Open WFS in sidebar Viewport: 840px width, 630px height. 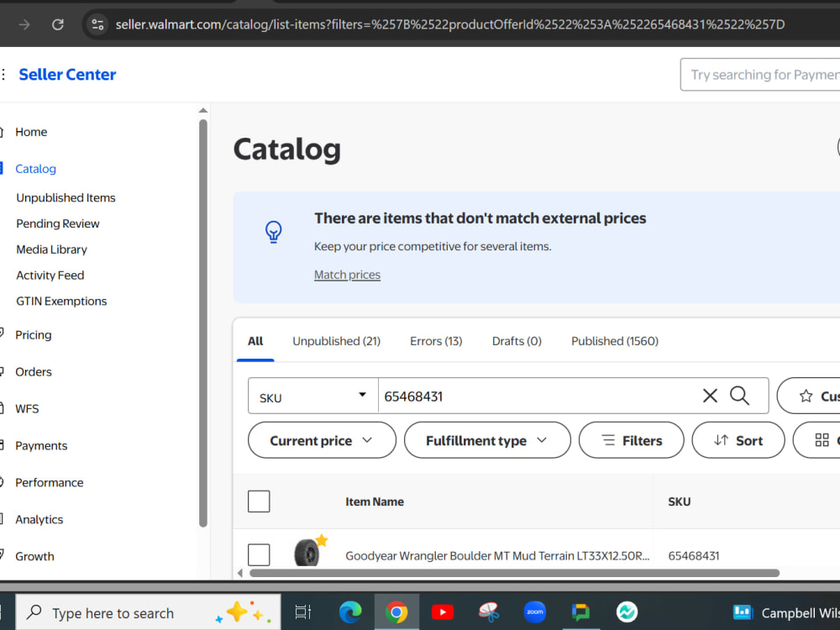point(27,409)
